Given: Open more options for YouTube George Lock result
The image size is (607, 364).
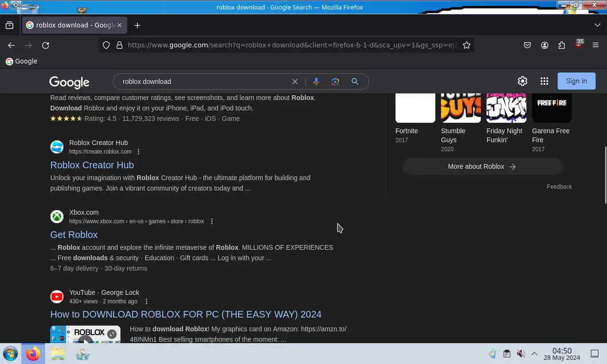Looking at the screenshot, I should point(147,301).
